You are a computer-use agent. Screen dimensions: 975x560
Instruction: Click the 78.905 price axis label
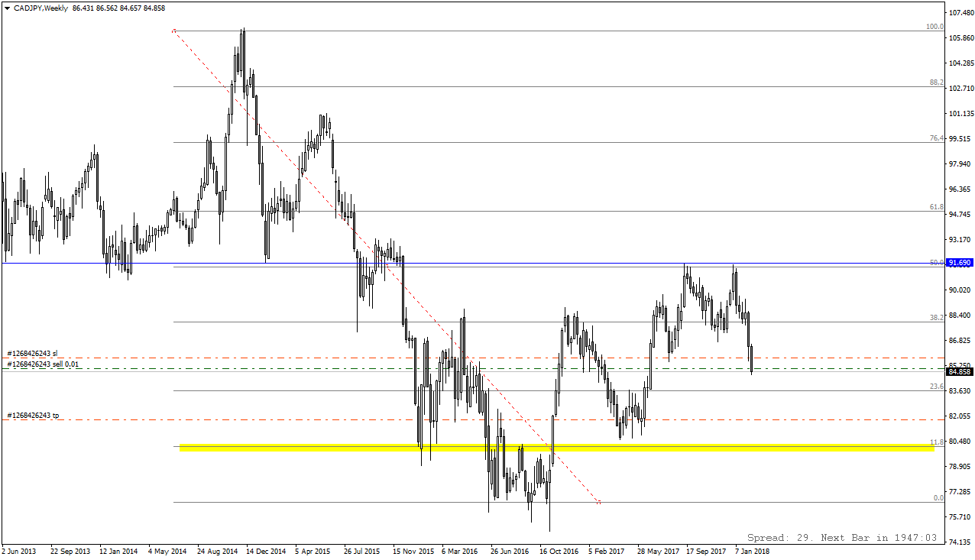click(959, 467)
